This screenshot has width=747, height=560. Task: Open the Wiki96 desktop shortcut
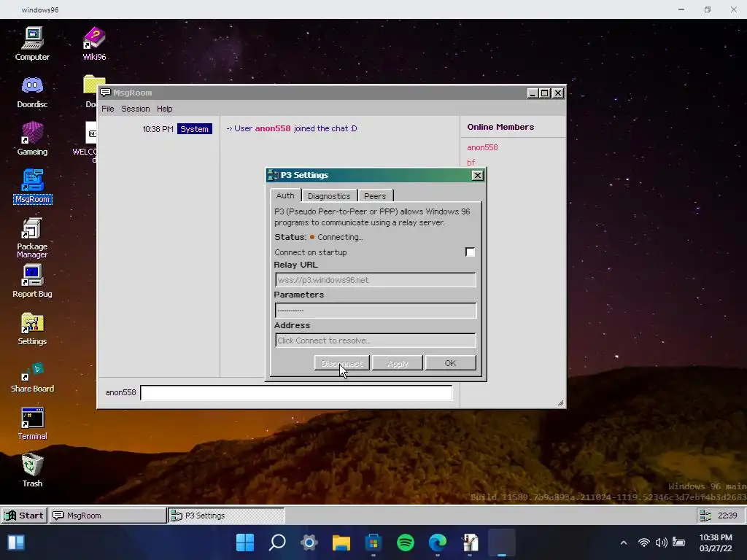pos(94,44)
